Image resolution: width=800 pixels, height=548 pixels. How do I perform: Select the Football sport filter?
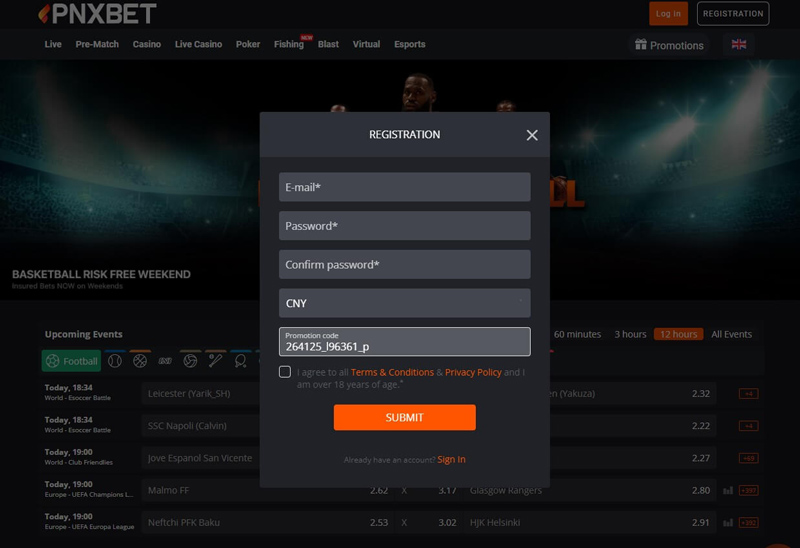(71, 361)
